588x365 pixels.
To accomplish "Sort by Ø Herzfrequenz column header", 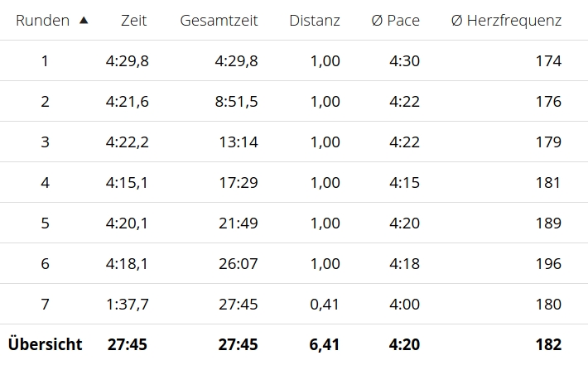I will pos(506,21).
